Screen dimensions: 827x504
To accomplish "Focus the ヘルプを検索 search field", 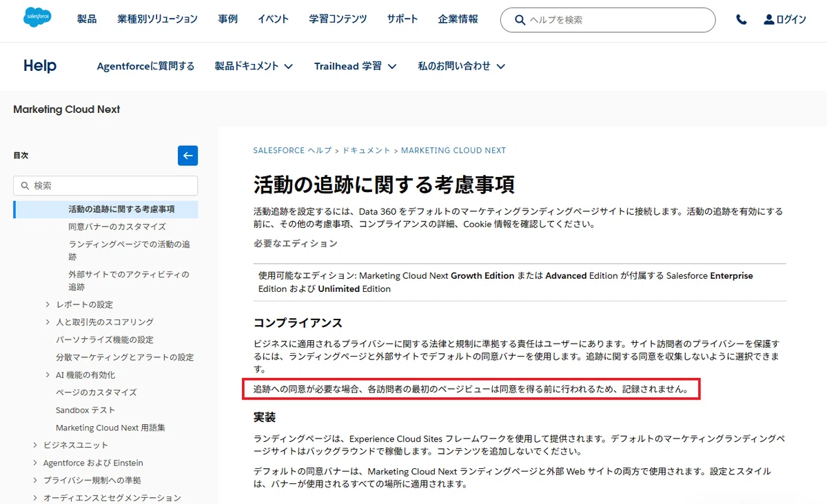I will click(608, 20).
